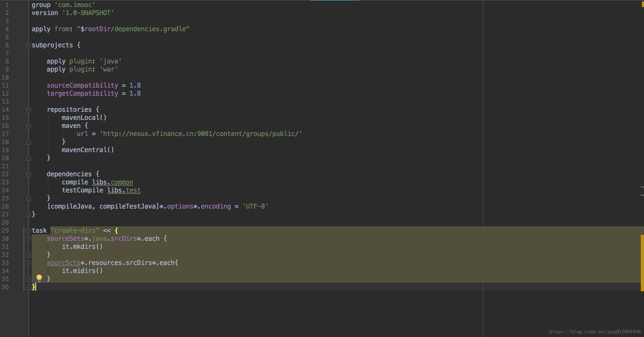Fold the sourceSets java srcDirs each block
644x337 pixels.
[28, 239]
